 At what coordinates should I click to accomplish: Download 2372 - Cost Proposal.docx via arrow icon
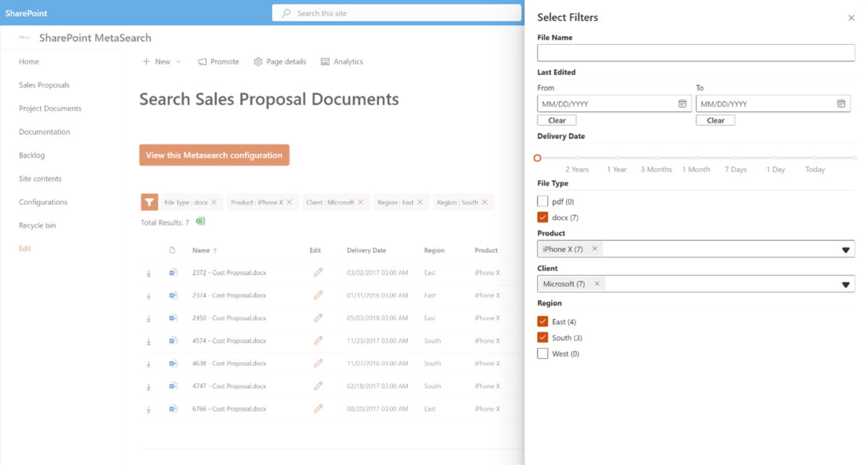click(x=148, y=273)
